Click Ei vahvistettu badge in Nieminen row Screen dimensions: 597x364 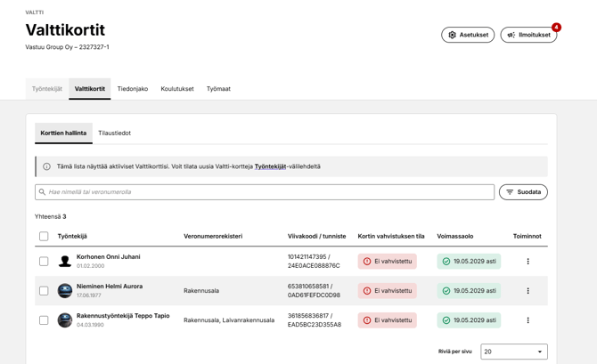(x=388, y=291)
